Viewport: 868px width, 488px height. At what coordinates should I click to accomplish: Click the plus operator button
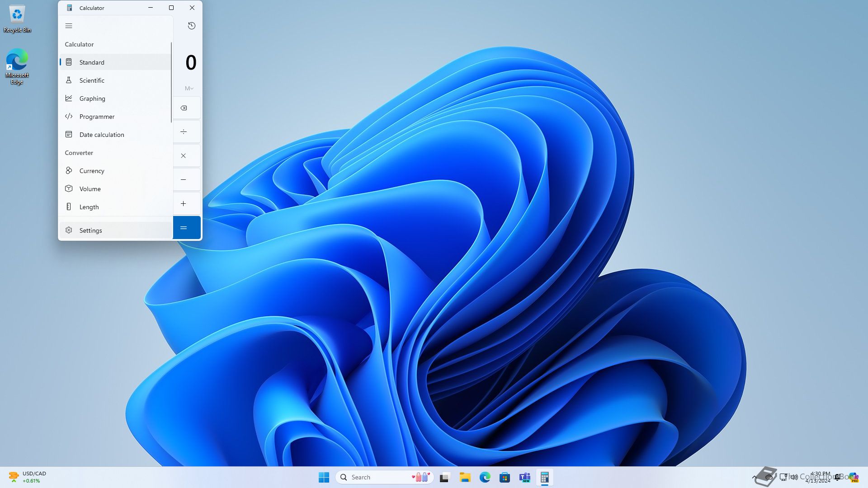click(187, 204)
